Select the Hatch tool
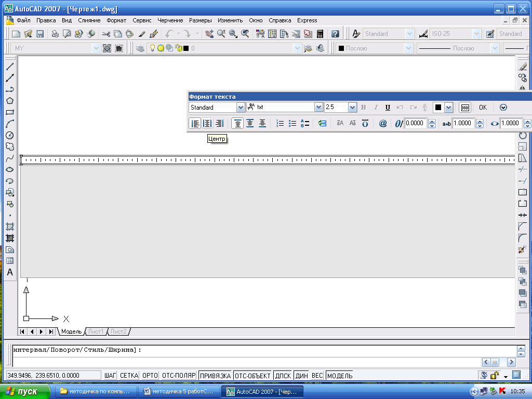This screenshot has width=532, height=399. 10,227
